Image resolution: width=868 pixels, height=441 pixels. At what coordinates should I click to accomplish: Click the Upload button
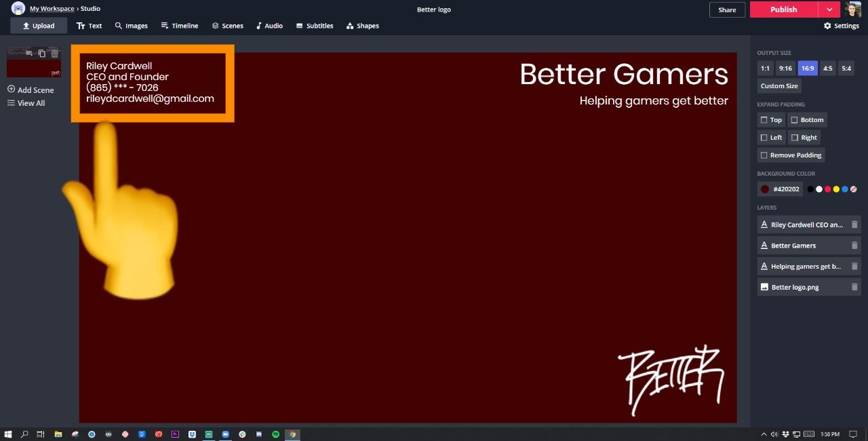coord(39,26)
